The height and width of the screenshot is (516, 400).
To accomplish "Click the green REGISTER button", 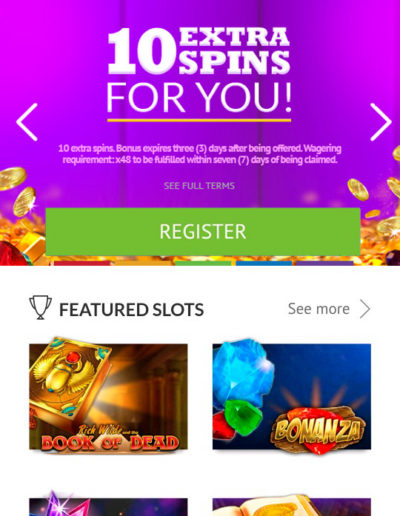I will coord(203,231).
